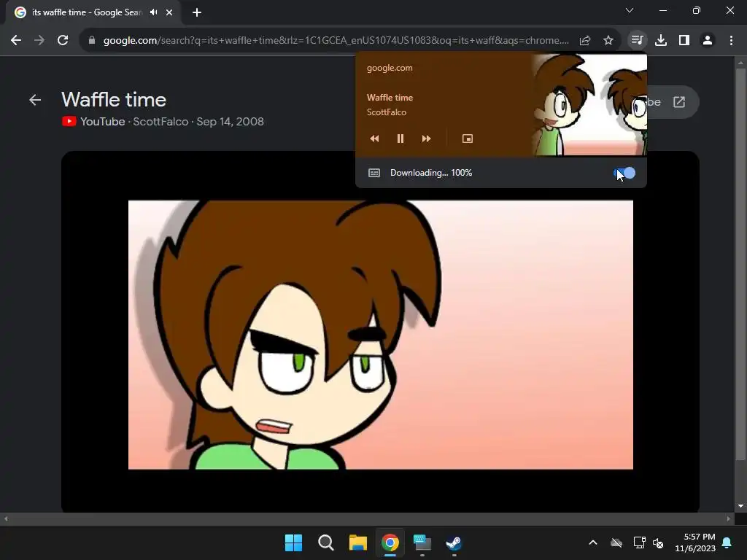
Task: Click the Waffle time video heading
Action: (x=114, y=99)
